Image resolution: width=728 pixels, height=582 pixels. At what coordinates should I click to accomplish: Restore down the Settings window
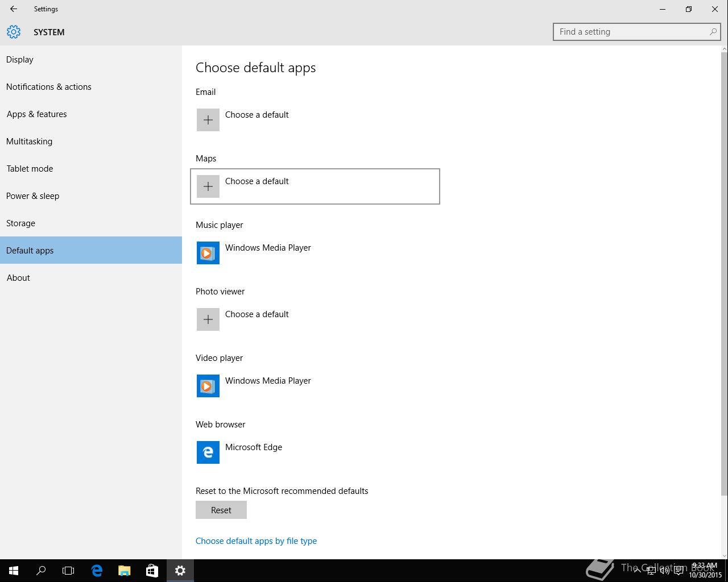click(x=689, y=9)
